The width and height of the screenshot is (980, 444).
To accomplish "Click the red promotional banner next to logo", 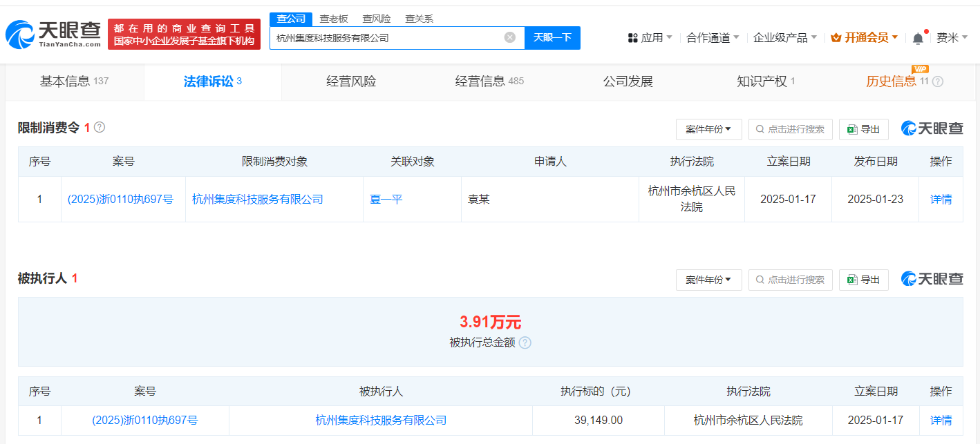I will coord(184,34).
